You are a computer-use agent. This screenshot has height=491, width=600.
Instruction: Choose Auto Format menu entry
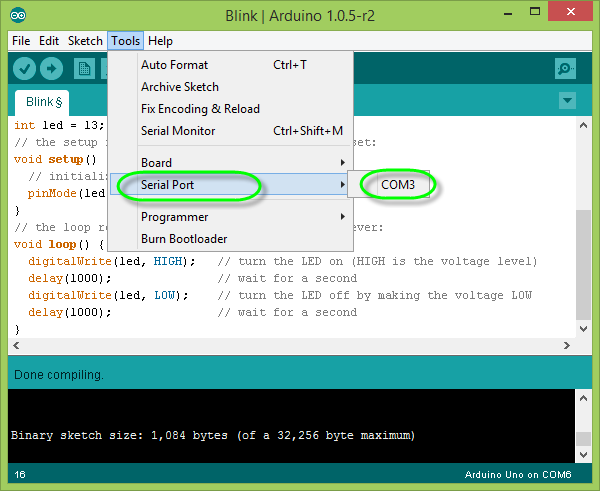(230, 65)
